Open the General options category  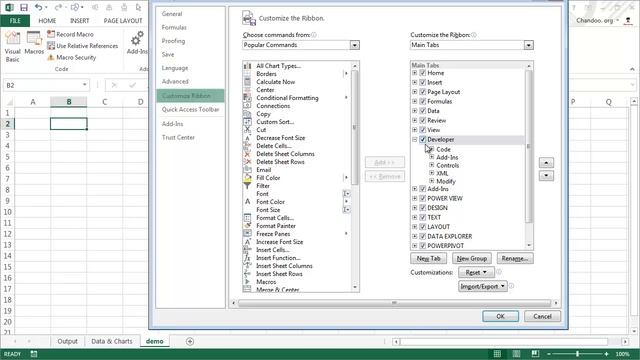tap(172, 14)
